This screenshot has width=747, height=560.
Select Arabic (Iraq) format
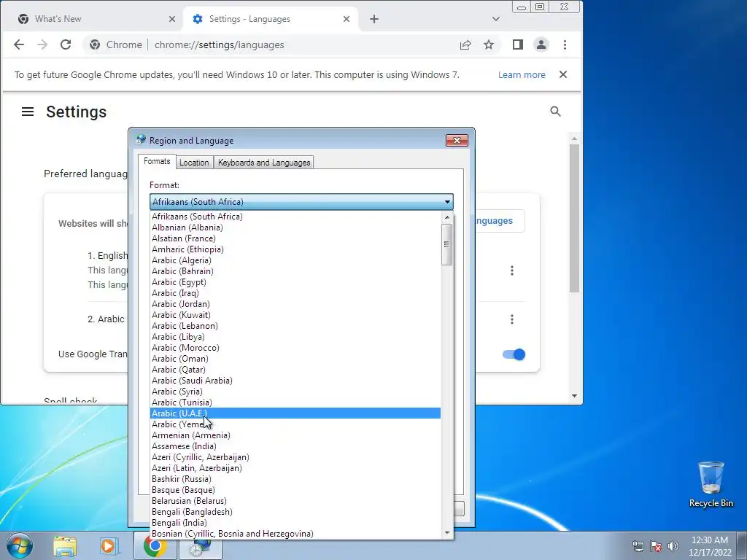pyautogui.click(x=295, y=293)
